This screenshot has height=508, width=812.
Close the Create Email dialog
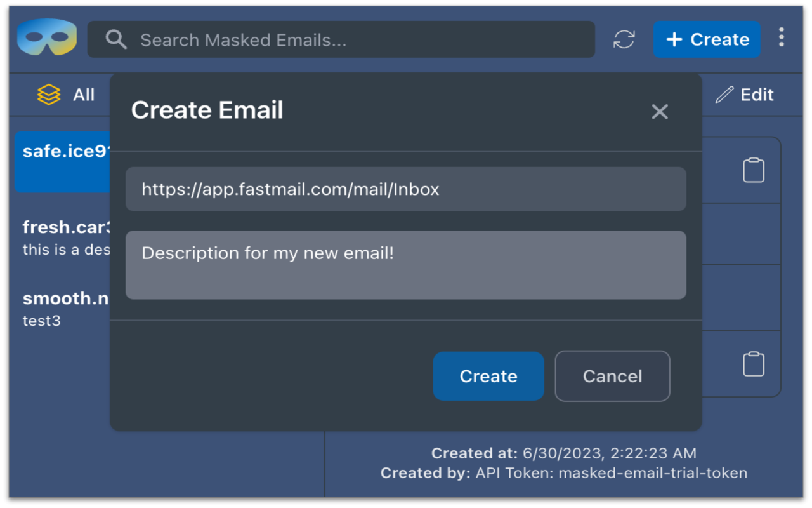point(660,112)
